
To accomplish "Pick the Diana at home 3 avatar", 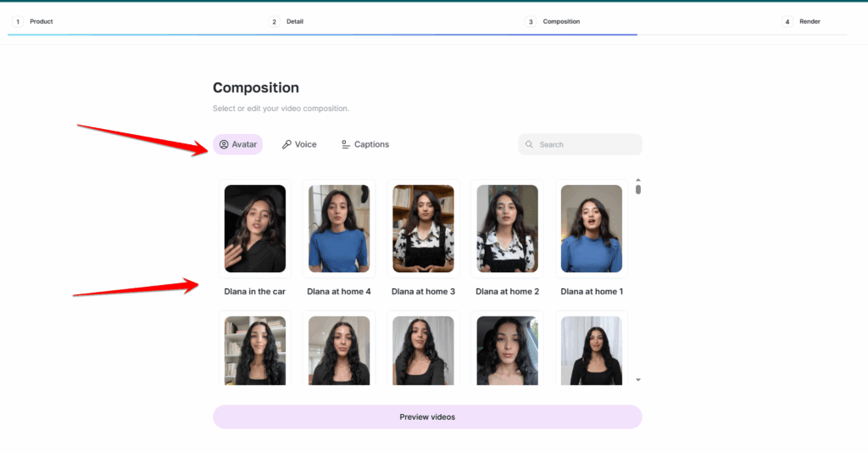I will (423, 229).
